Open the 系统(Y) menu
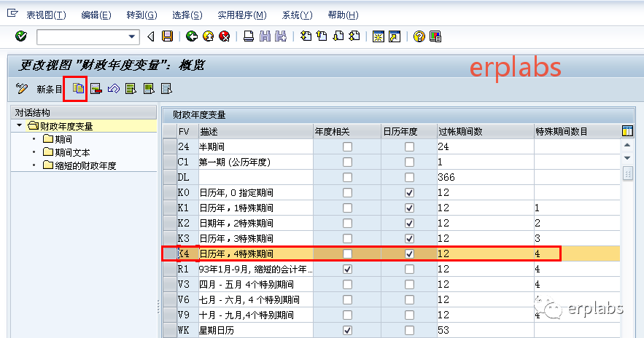 (x=297, y=15)
